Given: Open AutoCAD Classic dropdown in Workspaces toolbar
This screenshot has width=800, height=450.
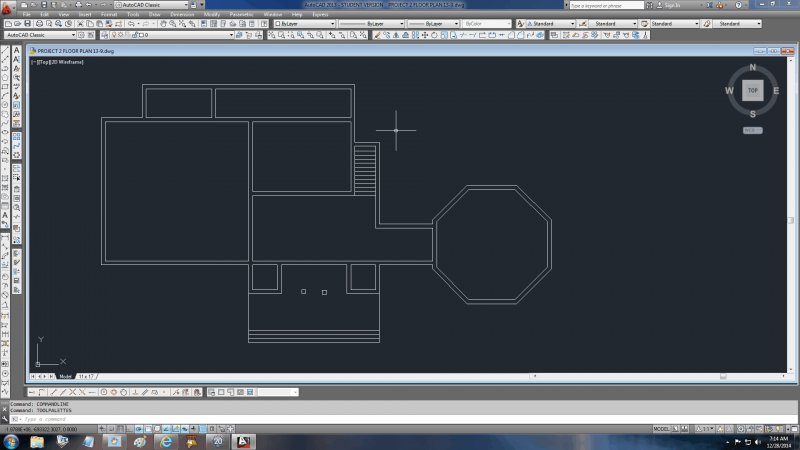Looking at the screenshot, I should pos(40,35).
